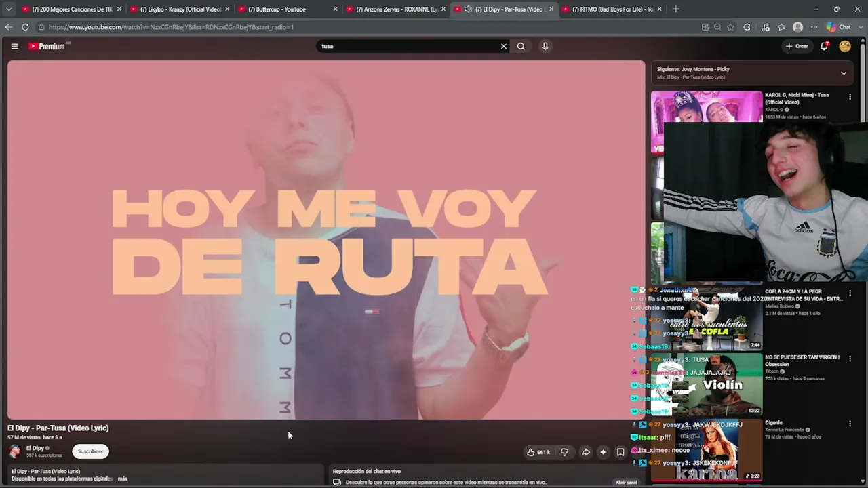Reload the YouTube page
This screenshot has width=868, height=488.
pos(25,27)
